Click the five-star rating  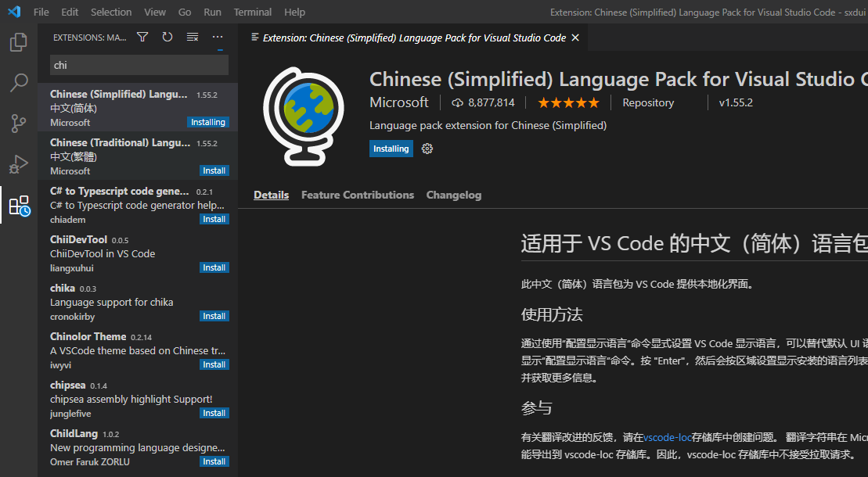pyautogui.click(x=568, y=102)
